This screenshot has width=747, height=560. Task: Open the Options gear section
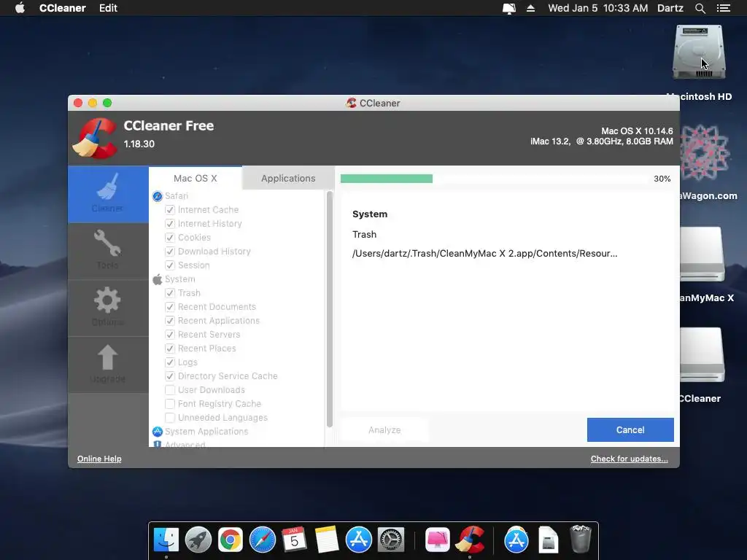[108, 308]
